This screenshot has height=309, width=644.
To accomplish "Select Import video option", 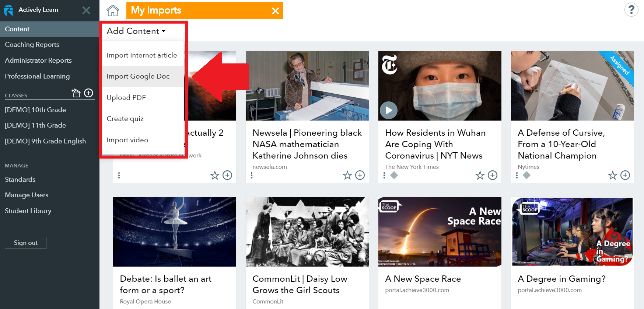I will tap(143, 140).
